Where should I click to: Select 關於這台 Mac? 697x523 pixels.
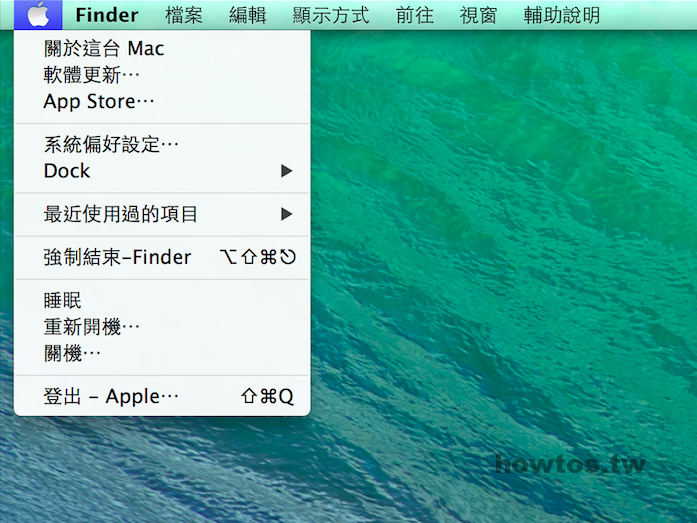point(162,48)
